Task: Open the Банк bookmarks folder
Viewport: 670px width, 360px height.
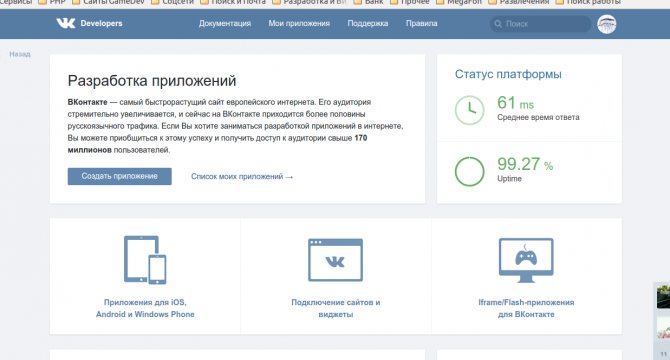Action: (369, 2)
